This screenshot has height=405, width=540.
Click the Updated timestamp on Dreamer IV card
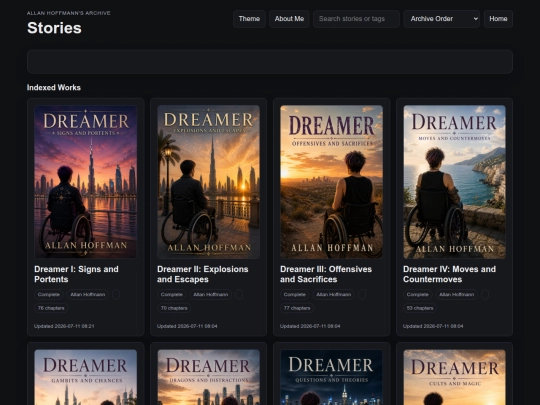pyautogui.click(x=433, y=326)
